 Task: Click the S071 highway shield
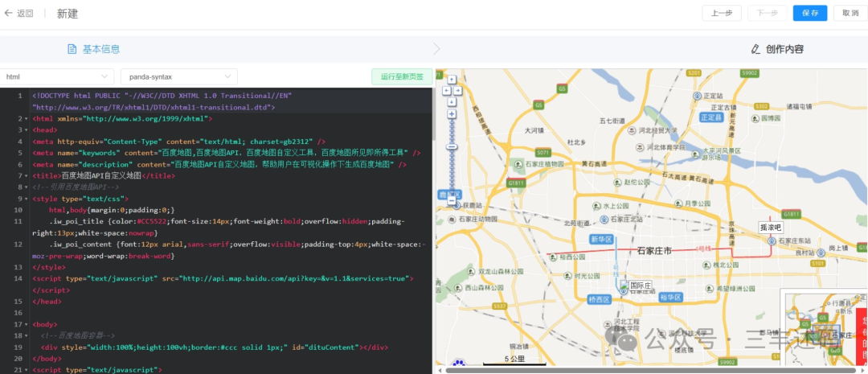point(543,152)
